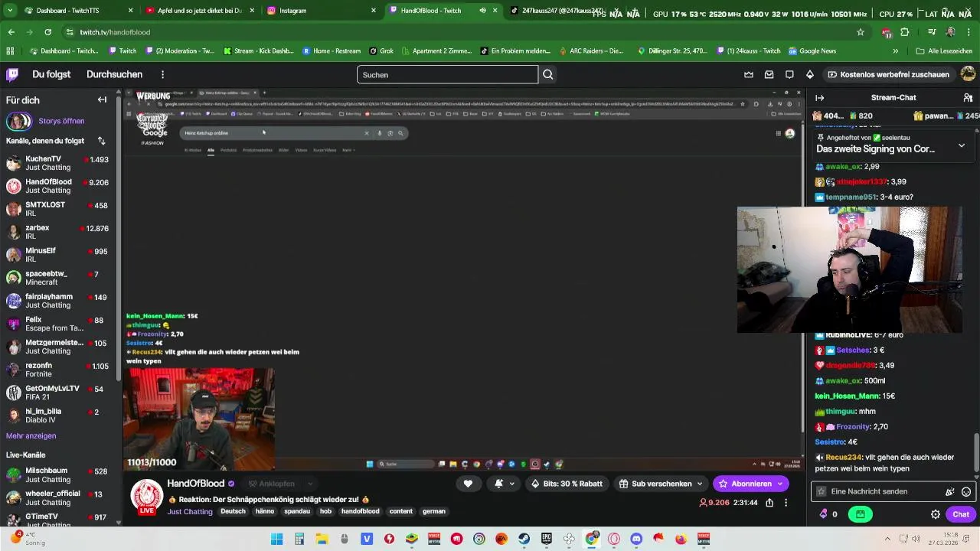Click Bits 30 % Rabatt button
980x551 pixels.
coord(567,484)
